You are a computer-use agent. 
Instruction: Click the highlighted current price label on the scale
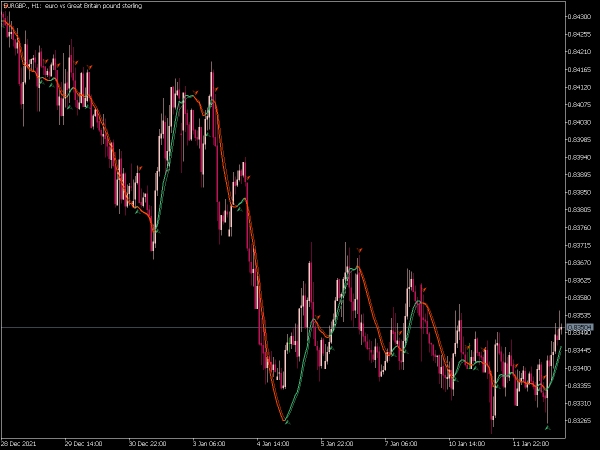[579, 328]
